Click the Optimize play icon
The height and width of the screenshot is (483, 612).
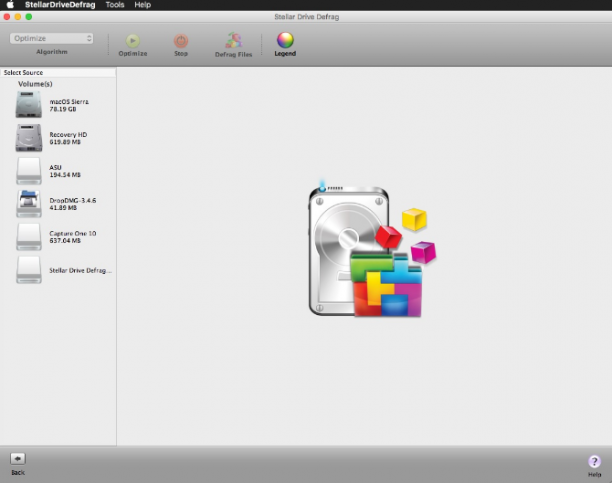point(133,41)
